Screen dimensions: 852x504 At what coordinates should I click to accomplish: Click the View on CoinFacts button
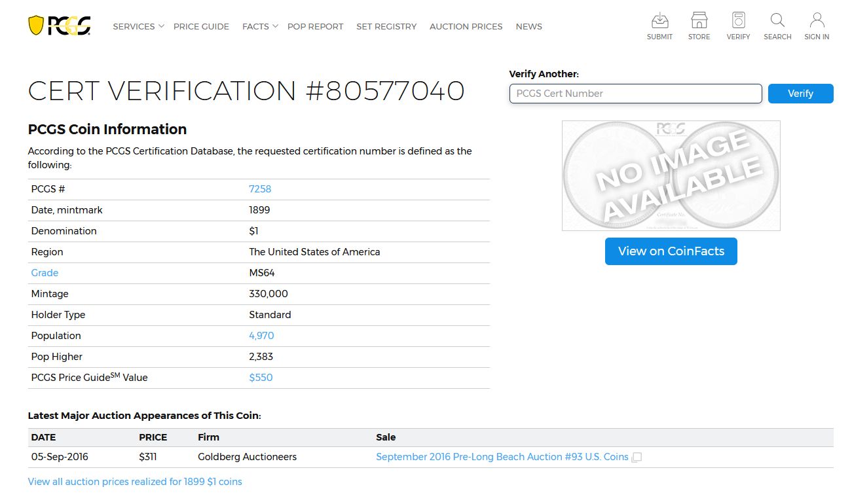tap(671, 251)
